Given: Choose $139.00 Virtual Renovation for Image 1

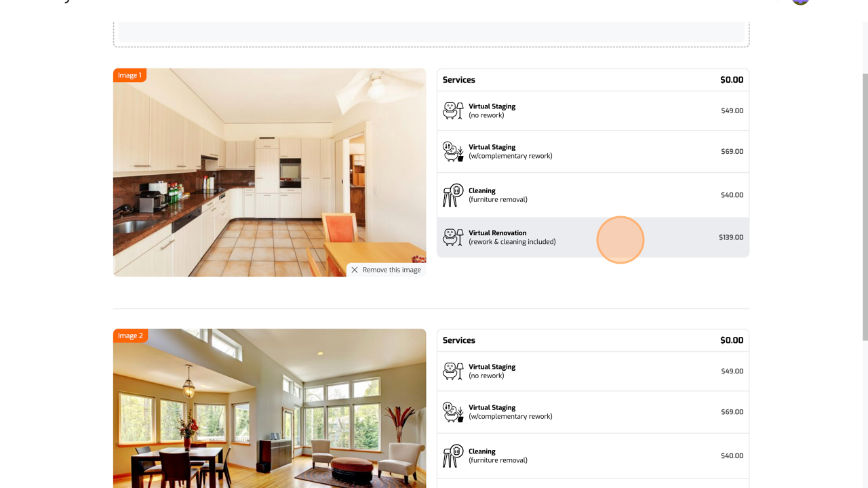Looking at the screenshot, I should click(x=593, y=237).
